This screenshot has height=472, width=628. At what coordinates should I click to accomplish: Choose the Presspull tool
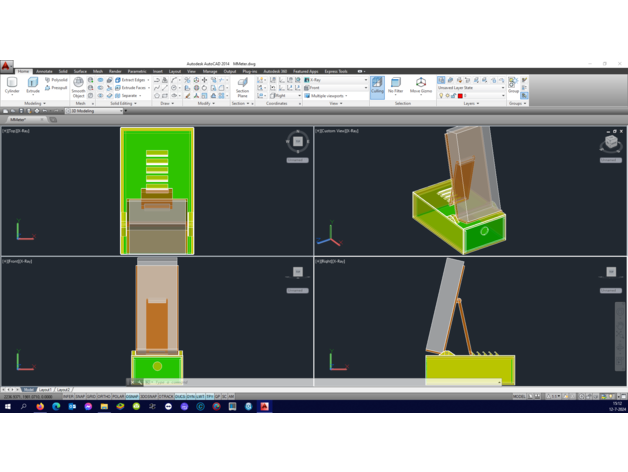[x=57, y=88]
